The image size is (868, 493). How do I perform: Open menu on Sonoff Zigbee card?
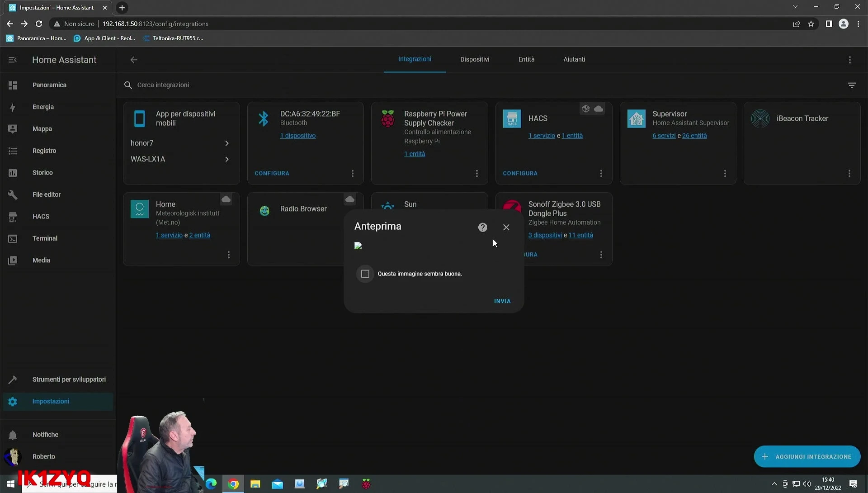(x=601, y=255)
